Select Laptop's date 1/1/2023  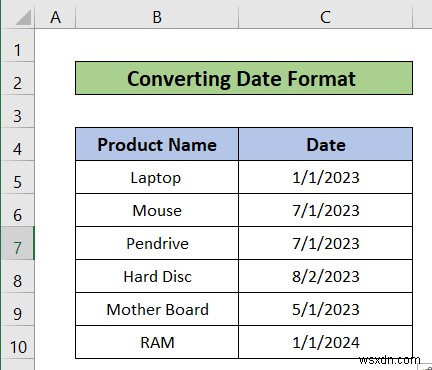(326, 177)
